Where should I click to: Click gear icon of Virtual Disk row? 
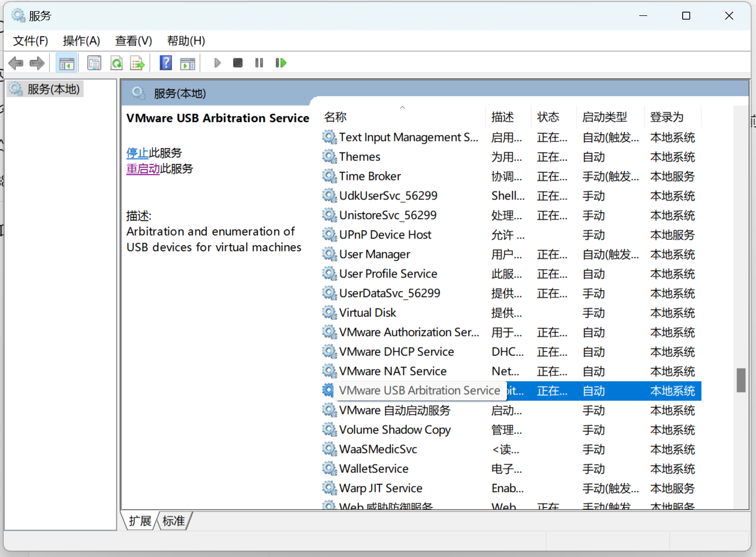[330, 312]
